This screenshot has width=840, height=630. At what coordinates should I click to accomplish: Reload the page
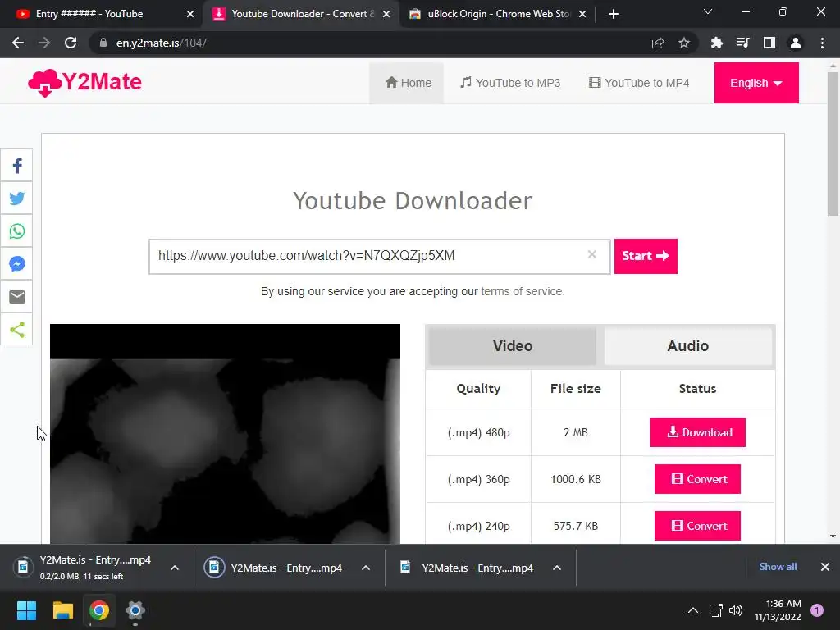pos(71,43)
